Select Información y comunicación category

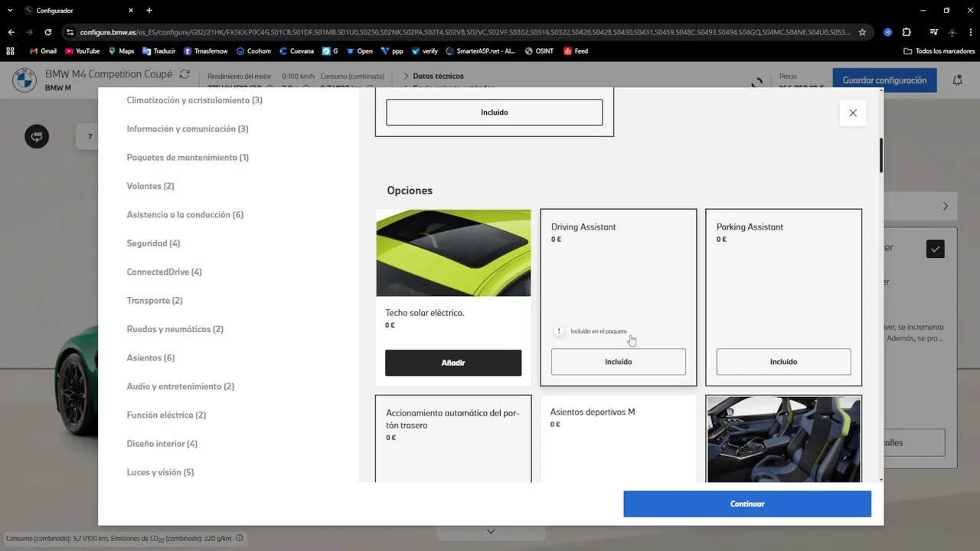point(188,129)
